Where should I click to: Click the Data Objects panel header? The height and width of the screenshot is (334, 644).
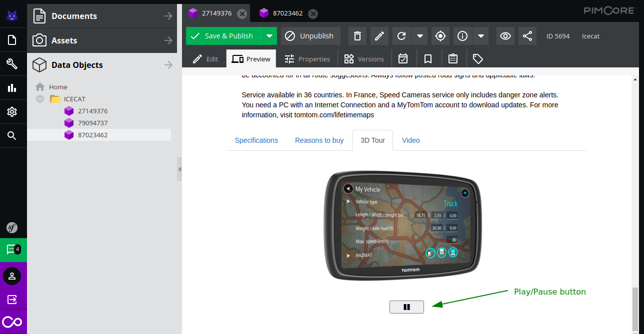pyautogui.click(x=102, y=65)
